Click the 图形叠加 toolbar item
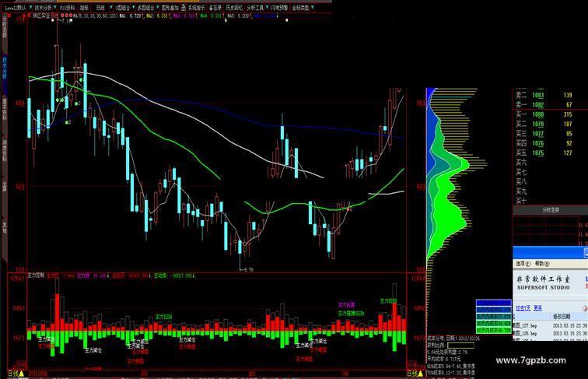This screenshot has height=379, width=588. click(x=170, y=7)
